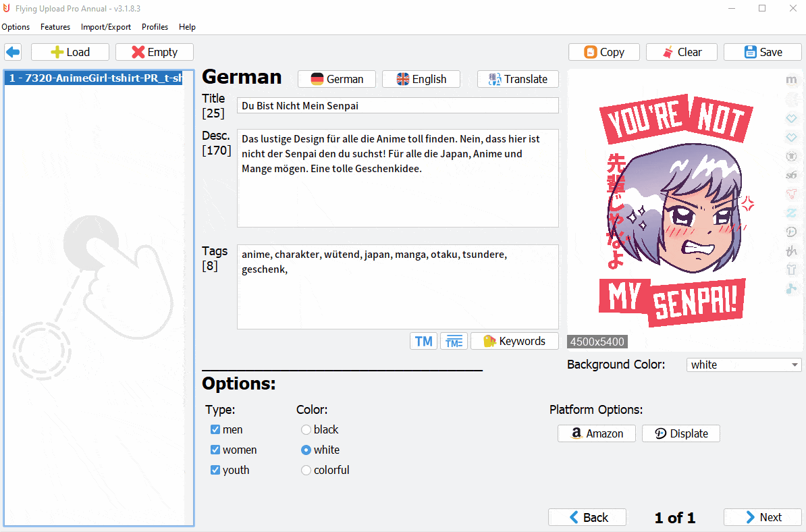Select the pink shirt platform icon
This screenshot has width=806, height=532.
[x=791, y=194]
